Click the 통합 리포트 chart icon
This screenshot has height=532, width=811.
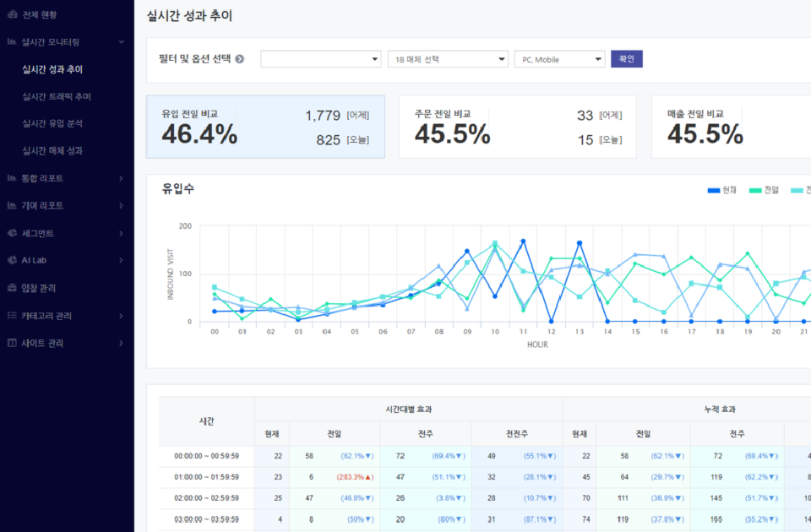tap(12, 178)
